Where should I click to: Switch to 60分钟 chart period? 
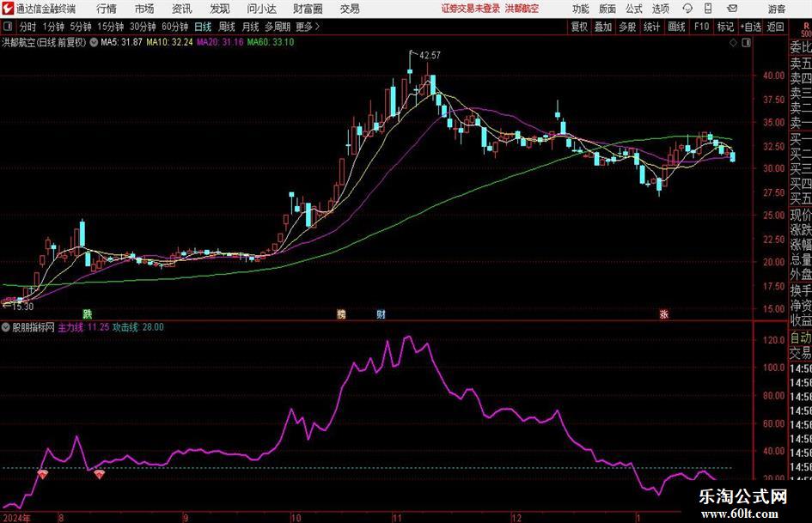[175, 27]
